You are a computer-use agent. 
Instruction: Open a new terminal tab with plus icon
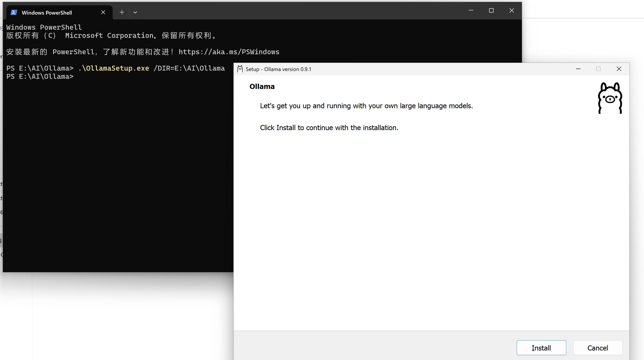(x=122, y=12)
